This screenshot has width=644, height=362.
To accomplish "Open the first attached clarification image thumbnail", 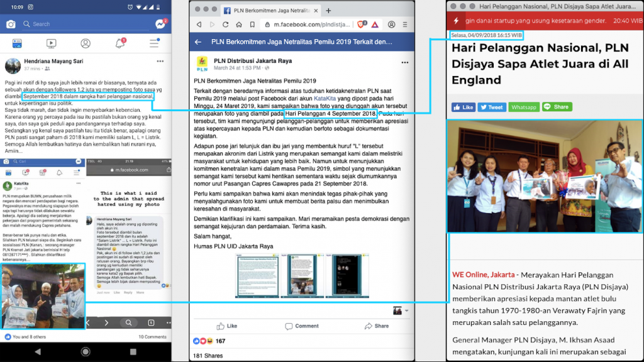I will pyautogui.click(x=257, y=276).
